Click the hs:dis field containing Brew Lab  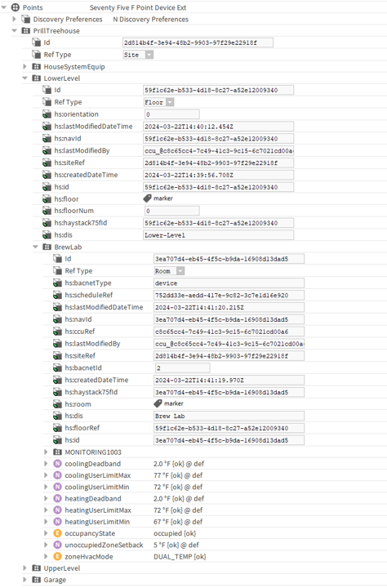pos(229,416)
